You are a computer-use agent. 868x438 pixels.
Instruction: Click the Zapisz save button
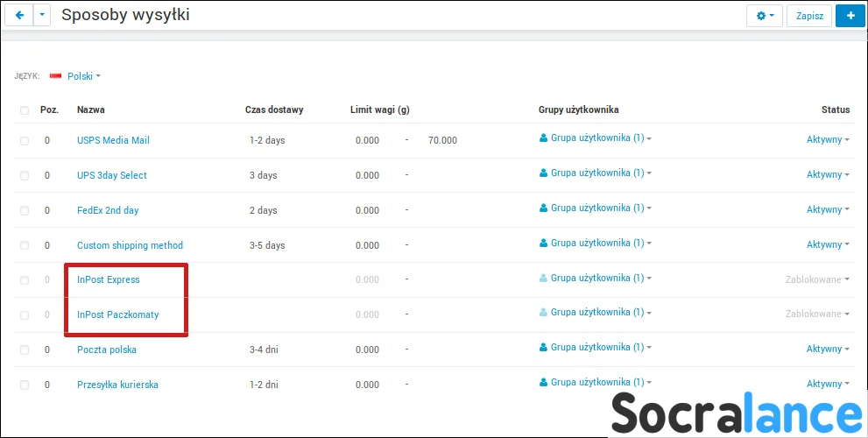[808, 16]
